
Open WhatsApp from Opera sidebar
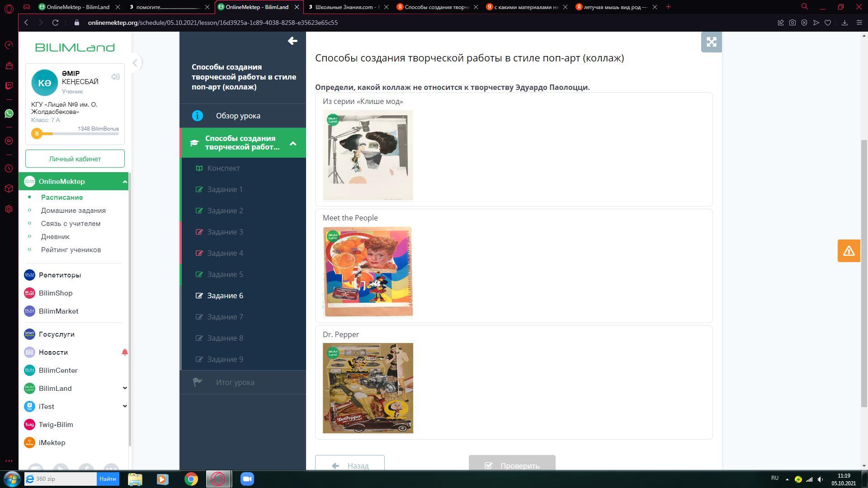(9, 113)
